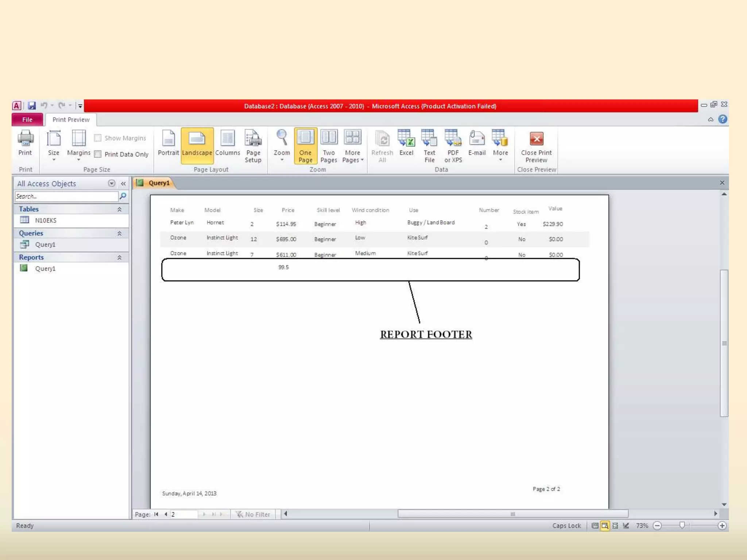Collapse the Queries group in navigation pane
Image resolution: width=747 pixels, height=560 pixels.
tap(119, 233)
